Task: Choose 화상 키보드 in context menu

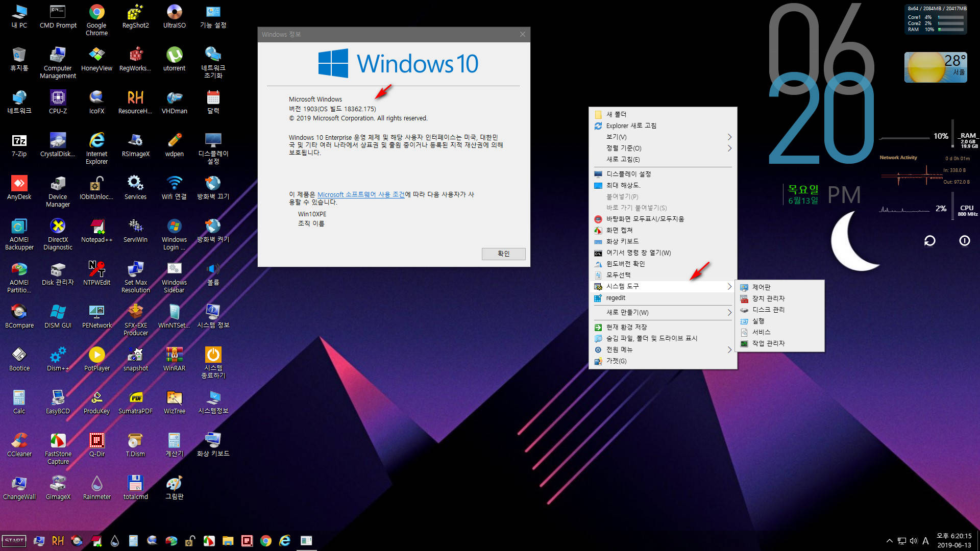Action: coord(663,241)
